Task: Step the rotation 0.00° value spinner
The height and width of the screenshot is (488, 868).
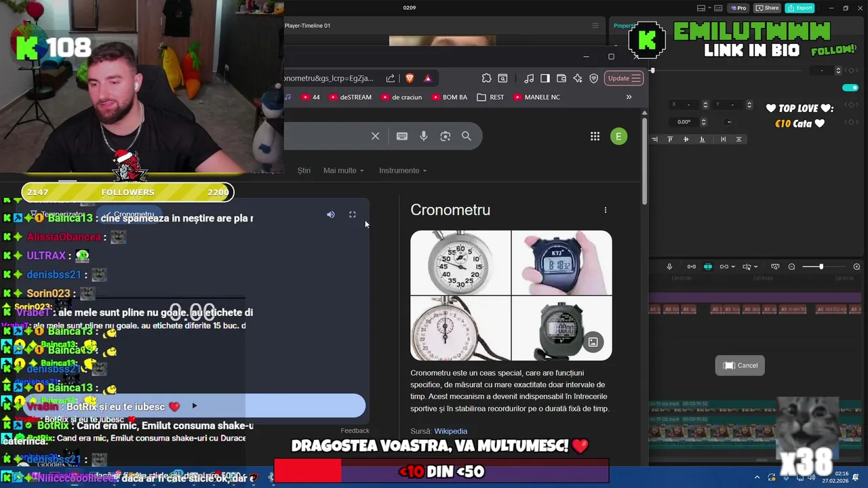Action: click(x=703, y=122)
